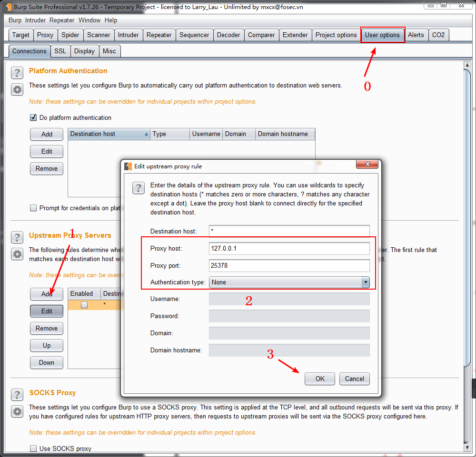Open the Intruder menu in menu bar
The height and width of the screenshot is (457, 476).
click(x=36, y=20)
